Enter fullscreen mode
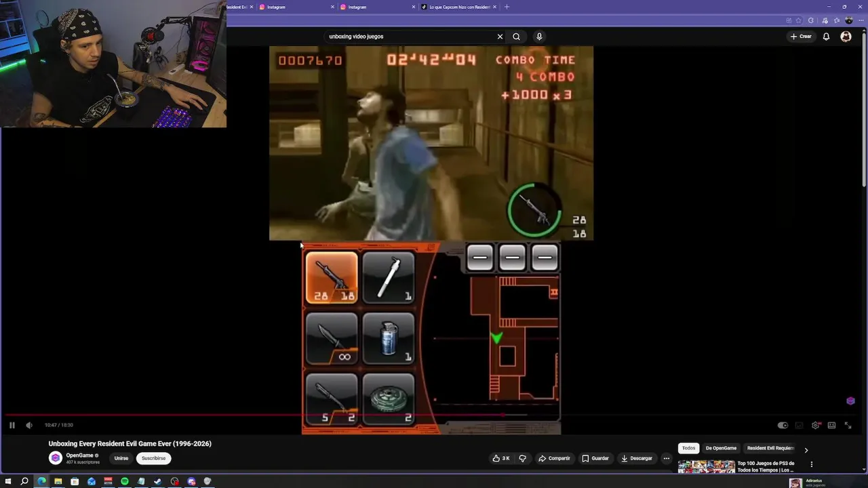 (848, 426)
